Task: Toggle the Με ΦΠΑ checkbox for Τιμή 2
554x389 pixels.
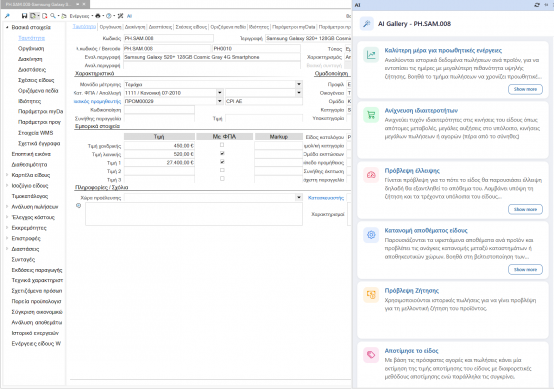Action: [x=222, y=170]
